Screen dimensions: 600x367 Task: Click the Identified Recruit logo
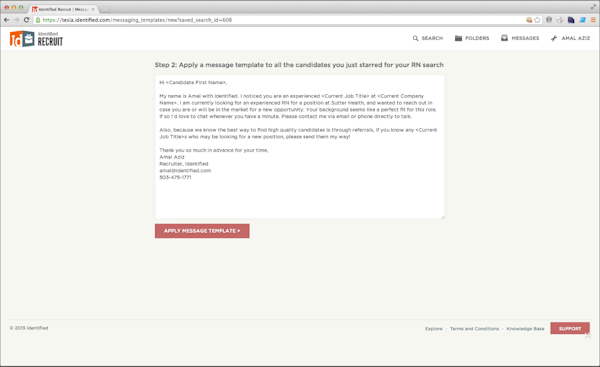click(x=36, y=39)
